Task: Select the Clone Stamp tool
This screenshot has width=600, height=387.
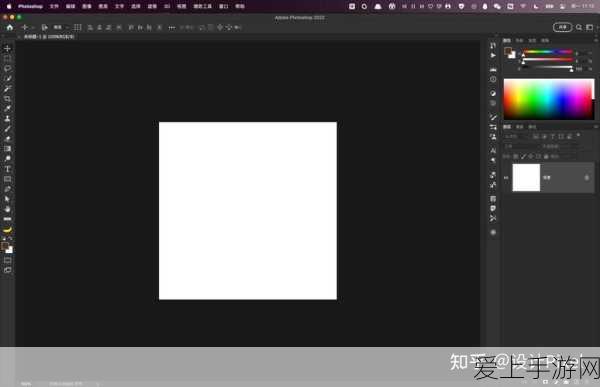Action: 7,119
